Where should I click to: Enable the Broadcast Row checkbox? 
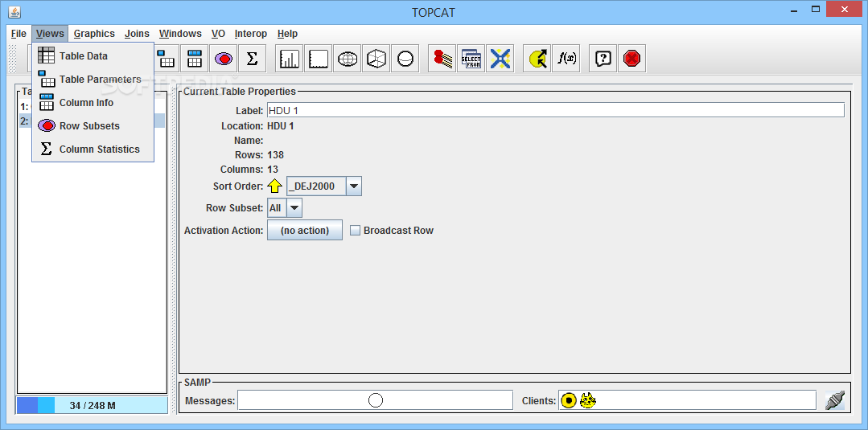(355, 230)
